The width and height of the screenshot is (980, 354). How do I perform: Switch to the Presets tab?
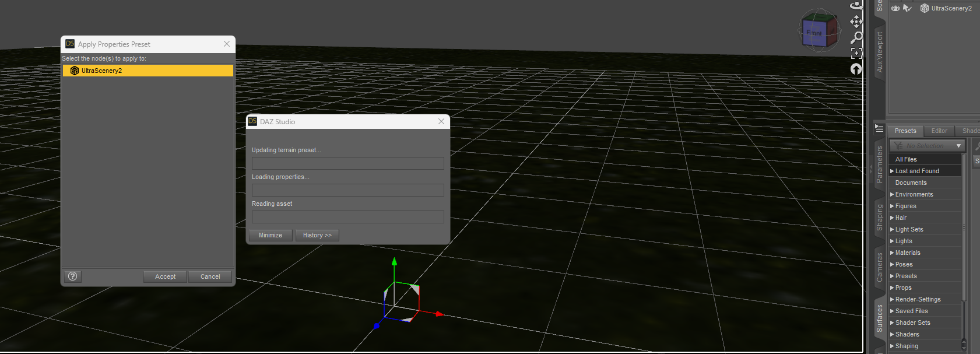[x=905, y=131]
